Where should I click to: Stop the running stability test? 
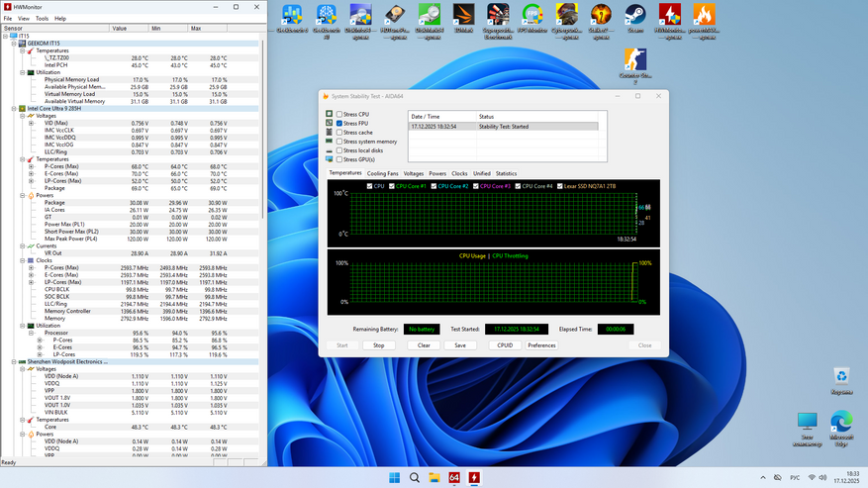[x=378, y=345]
